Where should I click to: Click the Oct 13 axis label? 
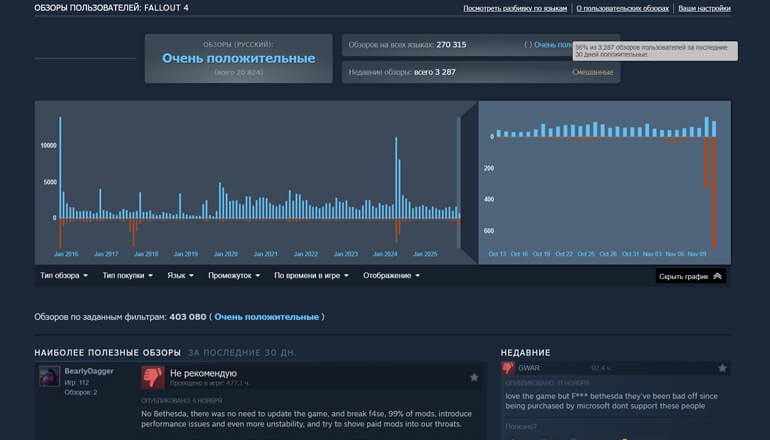(x=497, y=254)
